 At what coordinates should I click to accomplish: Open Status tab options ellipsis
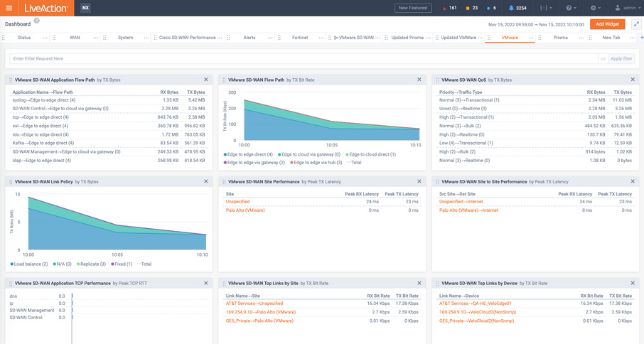(x=45, y=38)
